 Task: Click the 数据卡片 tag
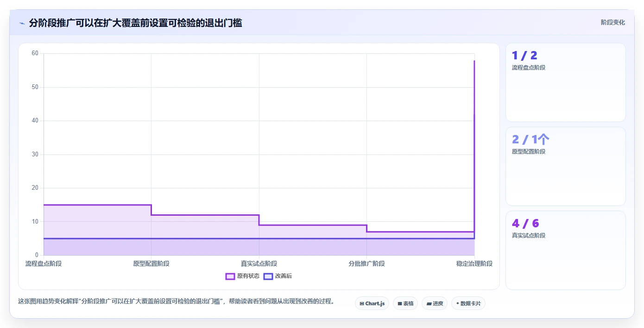click(x=468, y=303)
